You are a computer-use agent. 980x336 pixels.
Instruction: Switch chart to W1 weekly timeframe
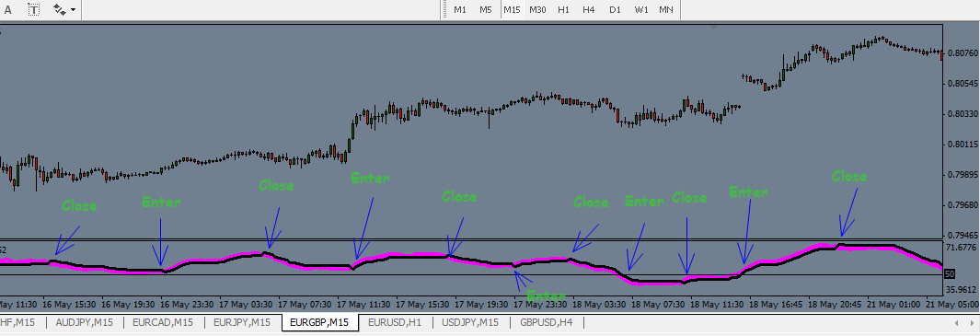tap(641, 9)
